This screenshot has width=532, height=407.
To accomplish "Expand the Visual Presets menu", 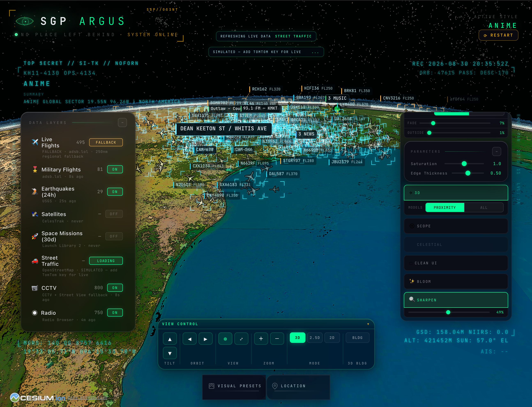I will coord(234,387).
